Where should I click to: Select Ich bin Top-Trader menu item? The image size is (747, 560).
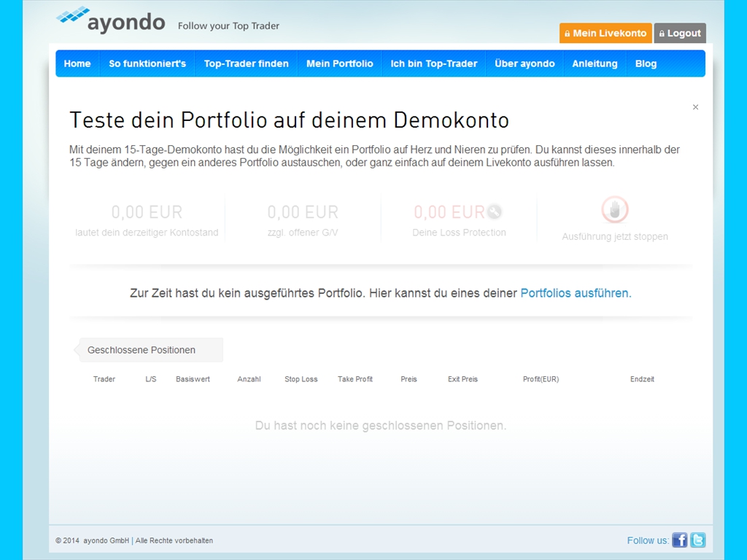(x=433, y=63)
